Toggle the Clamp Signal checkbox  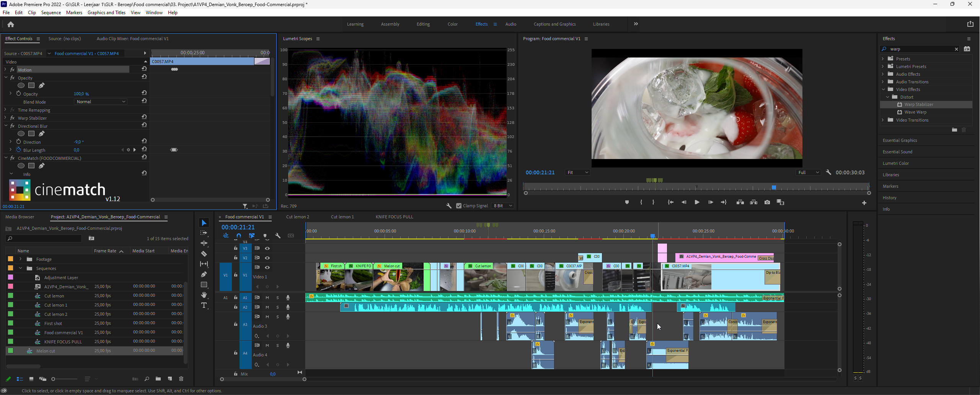[459, 206]
